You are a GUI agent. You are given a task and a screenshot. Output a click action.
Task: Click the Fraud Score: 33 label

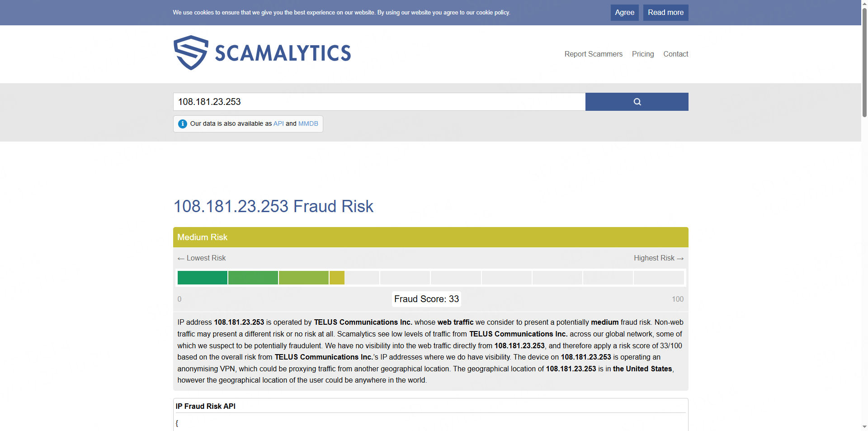(426, 299)
